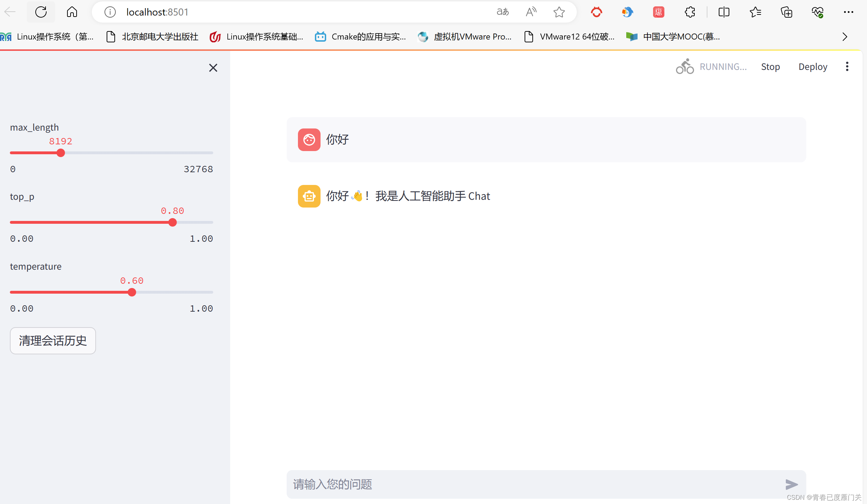Image resolution: width=867 pixels, height=504 pixels.
Task: Click the temperature slider handle
Action: click(132, 292)
